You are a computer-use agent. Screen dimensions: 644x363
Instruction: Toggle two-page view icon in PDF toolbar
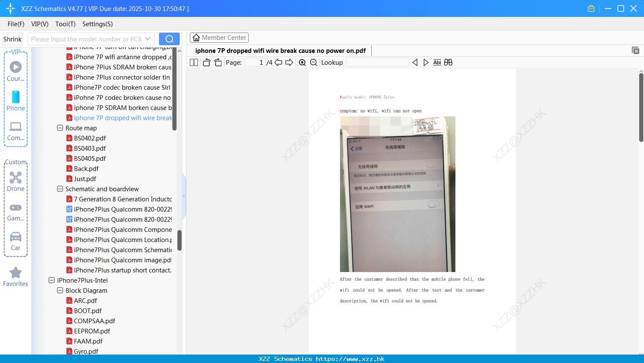click(x=194, y=62)
